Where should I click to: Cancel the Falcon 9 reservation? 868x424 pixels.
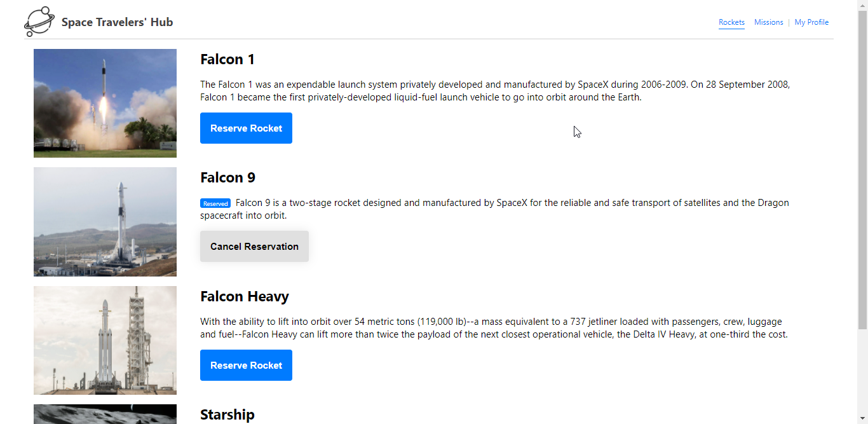pos(254,247)
